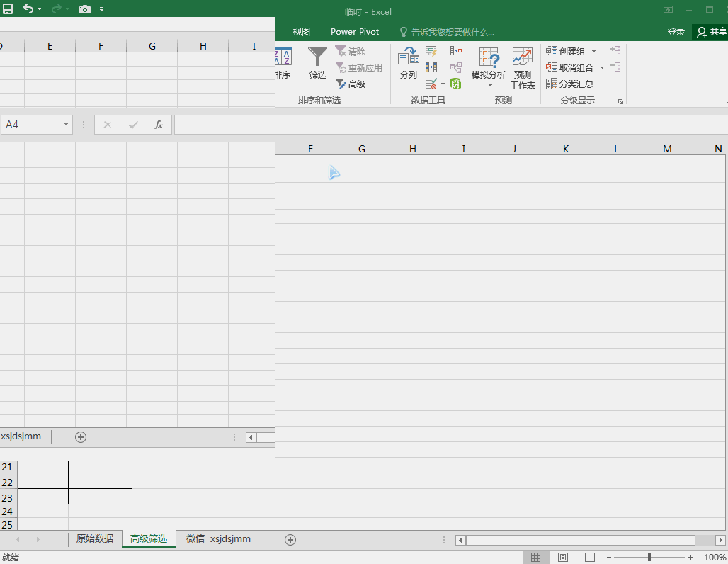This screenshot has width=728, height=564.
Task: Switch to the 原始数据 sheet tab
Action: click(95, 538)
